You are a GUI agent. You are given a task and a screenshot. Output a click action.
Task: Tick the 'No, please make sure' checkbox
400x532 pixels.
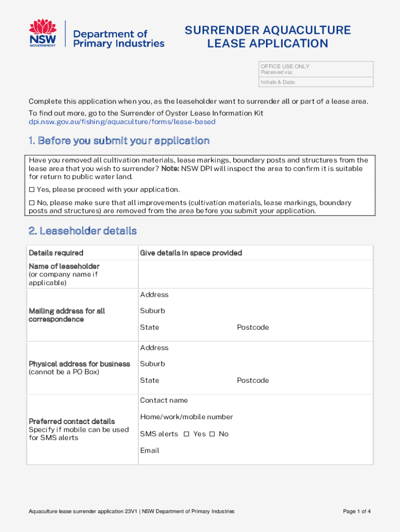[32, 203]
